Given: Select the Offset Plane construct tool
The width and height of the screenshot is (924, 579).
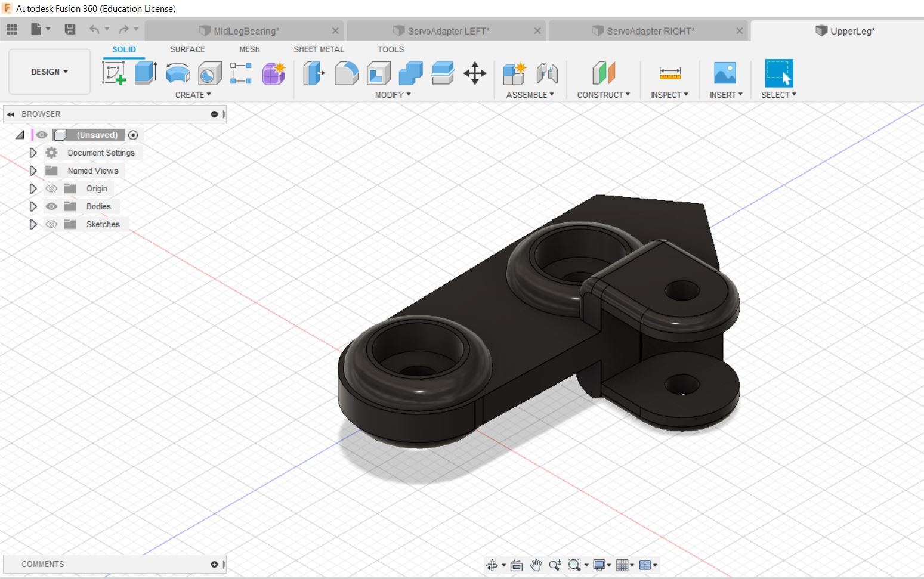Looking at the screenshot, I should pos(603,73).
